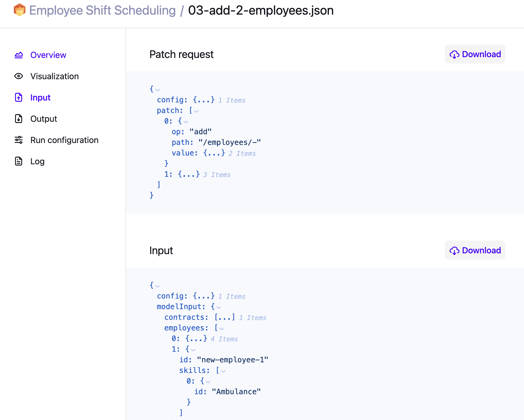Collapse the employees array chevron
This screenshot has height=420, width=524.
[222, 329]
